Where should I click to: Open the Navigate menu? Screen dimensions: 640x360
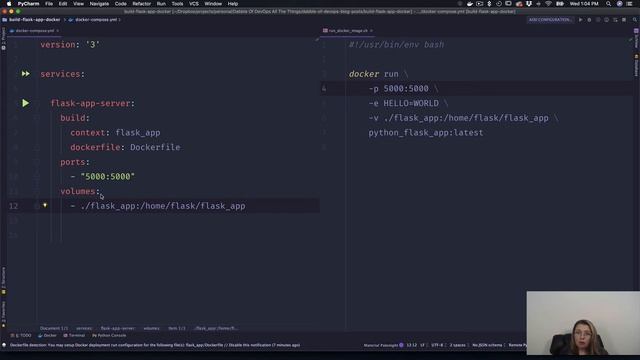point(99,4)
